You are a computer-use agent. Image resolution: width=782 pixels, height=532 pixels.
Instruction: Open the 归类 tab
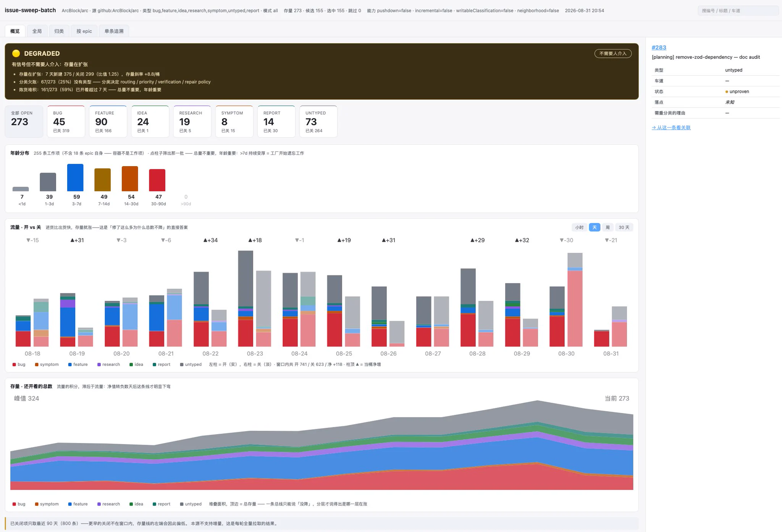click(x=59, y=31)
